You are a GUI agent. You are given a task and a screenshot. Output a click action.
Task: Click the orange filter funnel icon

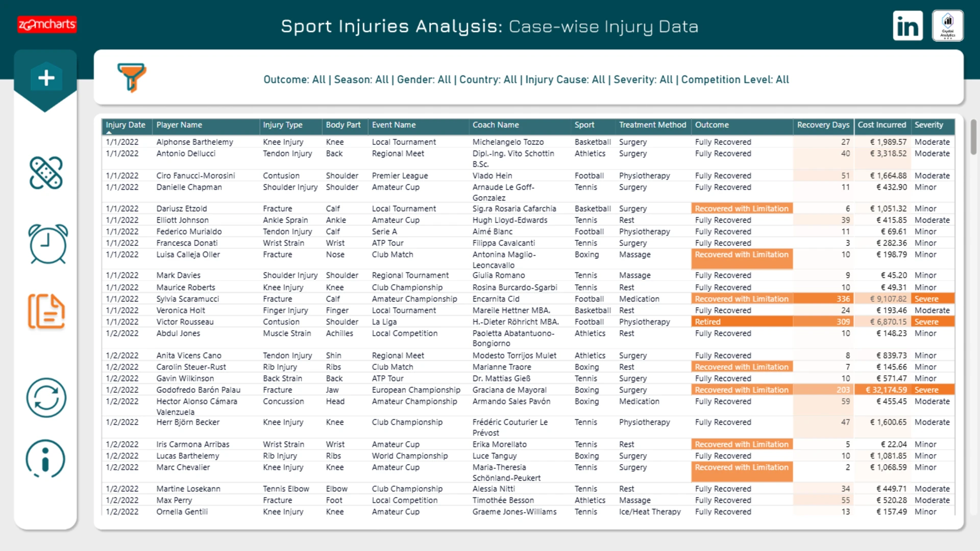(132, 78)
